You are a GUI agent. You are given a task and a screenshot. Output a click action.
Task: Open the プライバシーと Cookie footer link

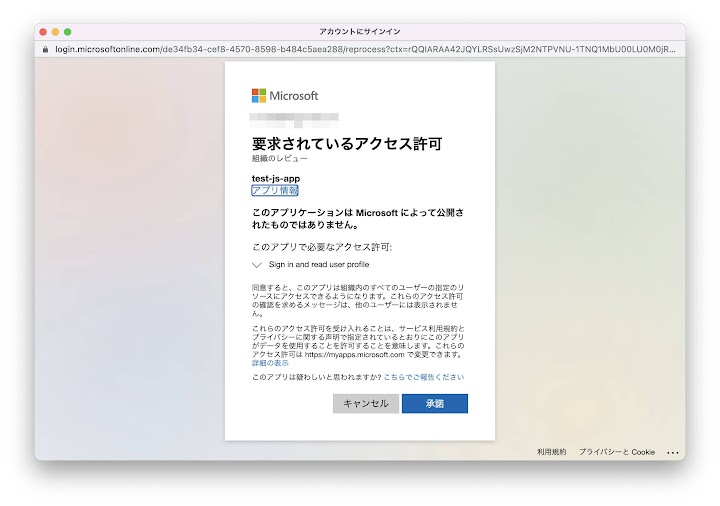[617, 452]
